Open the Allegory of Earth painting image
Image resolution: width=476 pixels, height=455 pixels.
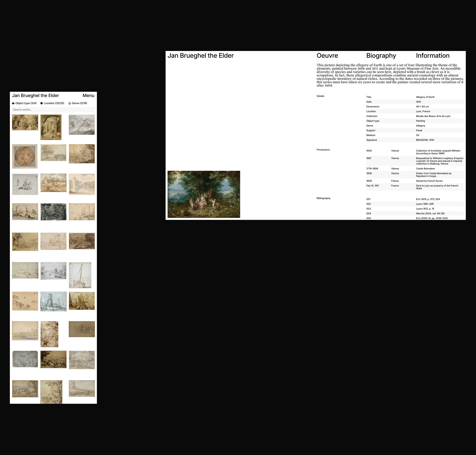click(204, 194)
